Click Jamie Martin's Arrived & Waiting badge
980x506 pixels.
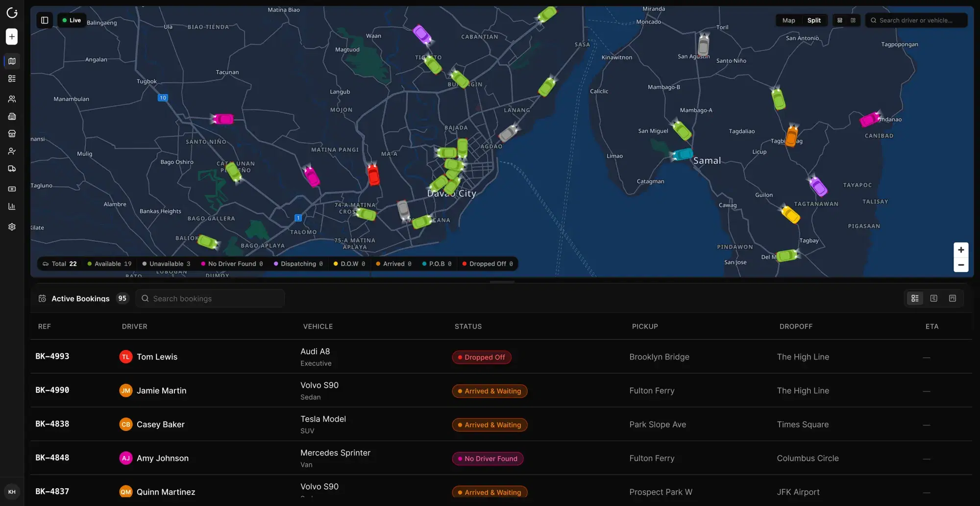[x=490, y=391]
